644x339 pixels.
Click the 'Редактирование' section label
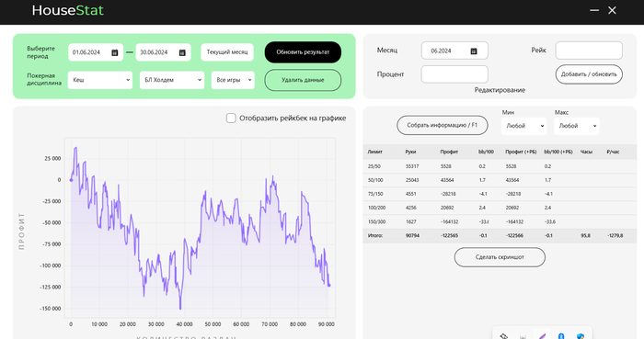[x=500, y=90]
